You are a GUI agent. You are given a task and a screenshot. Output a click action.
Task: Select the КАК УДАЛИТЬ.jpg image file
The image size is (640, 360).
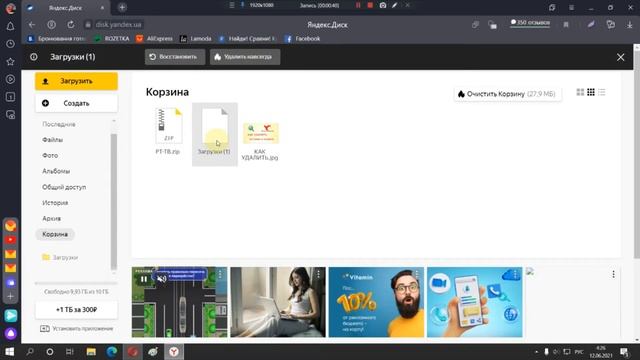260,141
